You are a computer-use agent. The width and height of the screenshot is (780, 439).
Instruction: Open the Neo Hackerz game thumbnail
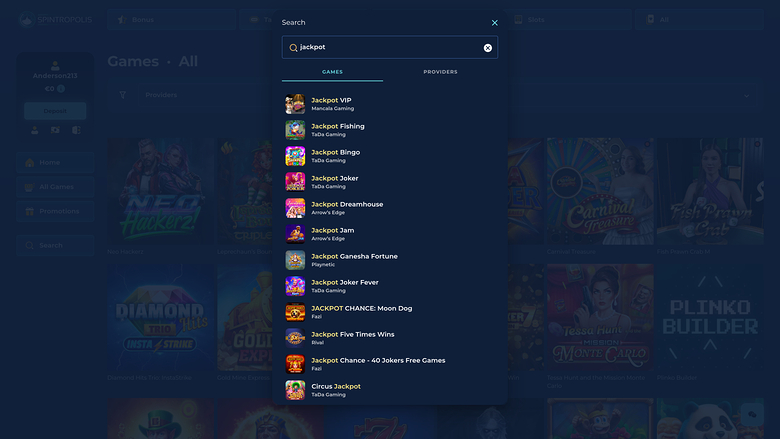coord(160,191)
